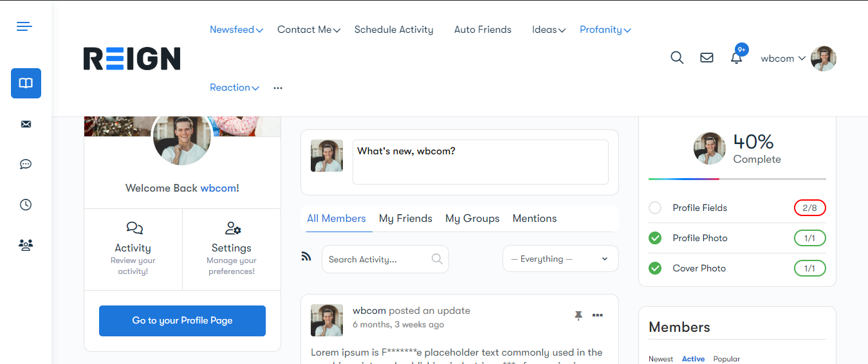Expand the Newsfeed menu dropdown
Screen dimensions: 868x364
click(236, 30)
